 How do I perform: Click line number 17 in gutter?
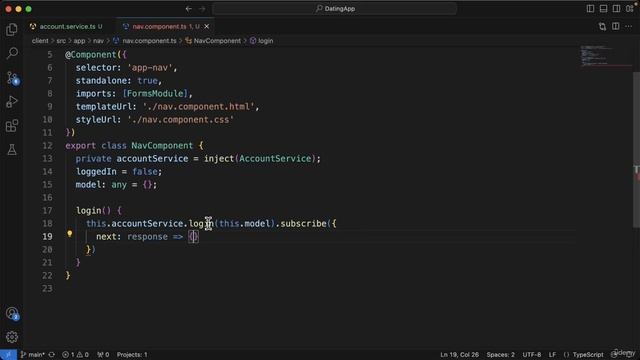pyautogui.click(x=47, y=211)
